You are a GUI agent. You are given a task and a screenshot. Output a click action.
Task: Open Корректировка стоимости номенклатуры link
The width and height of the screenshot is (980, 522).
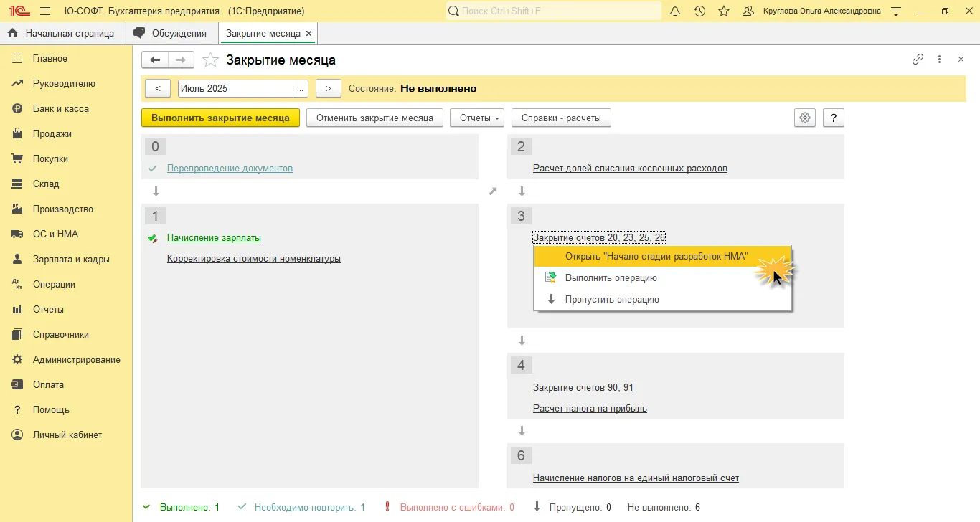point(254,259)
